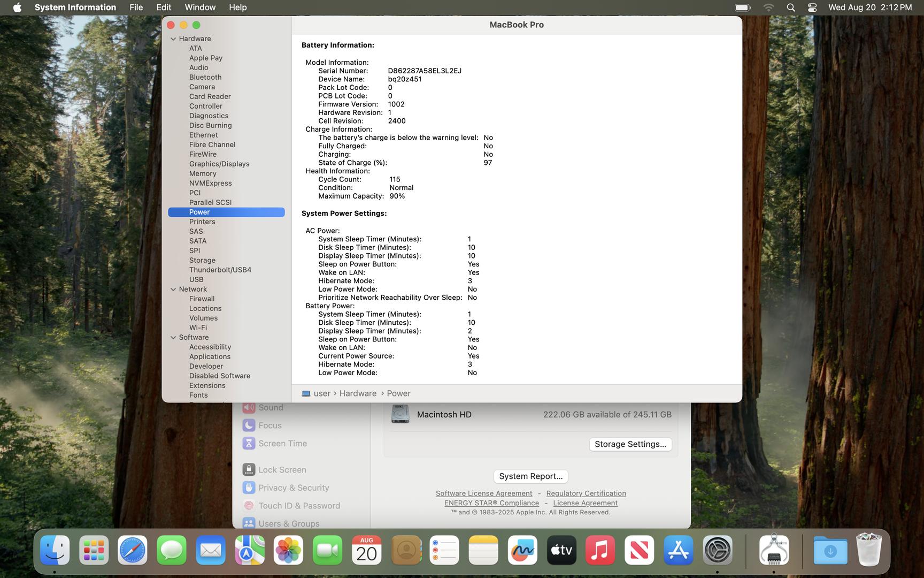Launch Freeform from the Dock
Viewport: 924px width, 578px height.
pyautogui.click(x=522, y=550)
